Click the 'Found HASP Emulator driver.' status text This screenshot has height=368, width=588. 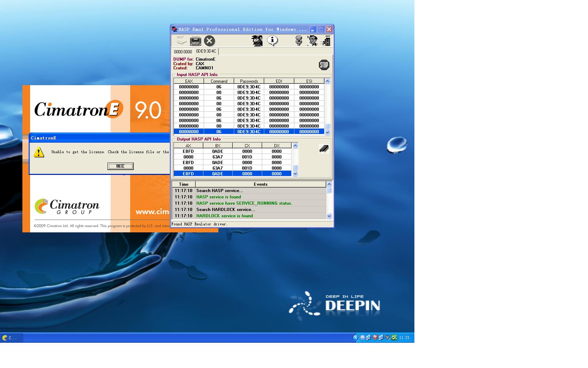[x=199, y=224]
